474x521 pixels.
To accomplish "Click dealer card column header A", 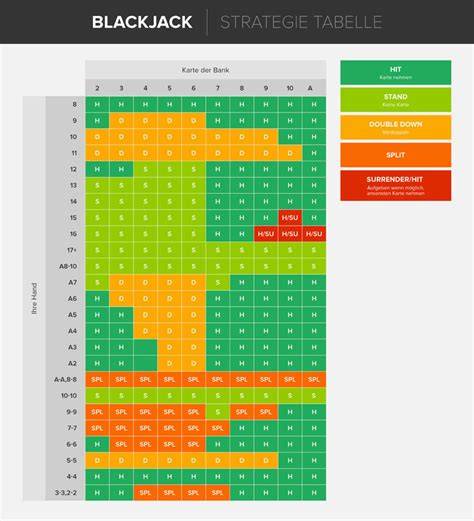I will 310,88.
